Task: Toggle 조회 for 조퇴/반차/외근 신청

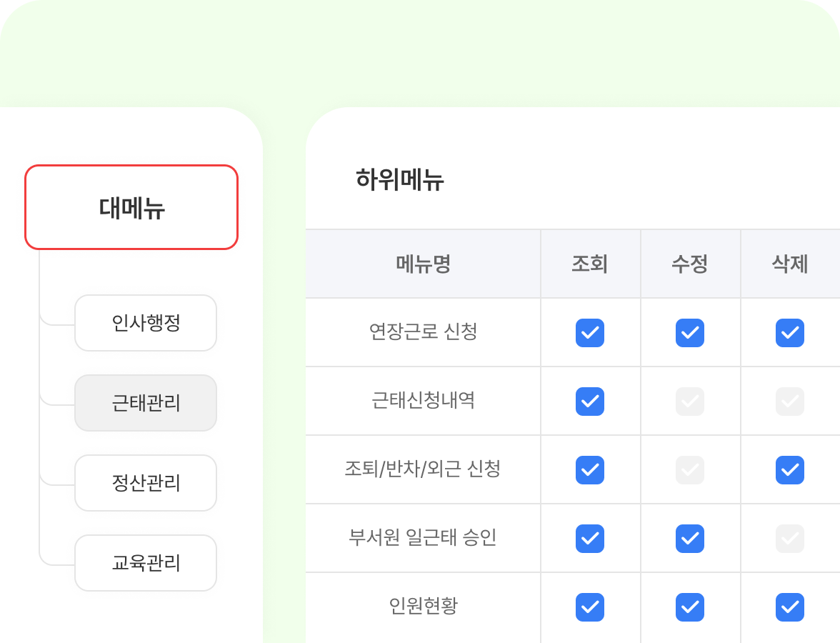Action: point(589,469)
